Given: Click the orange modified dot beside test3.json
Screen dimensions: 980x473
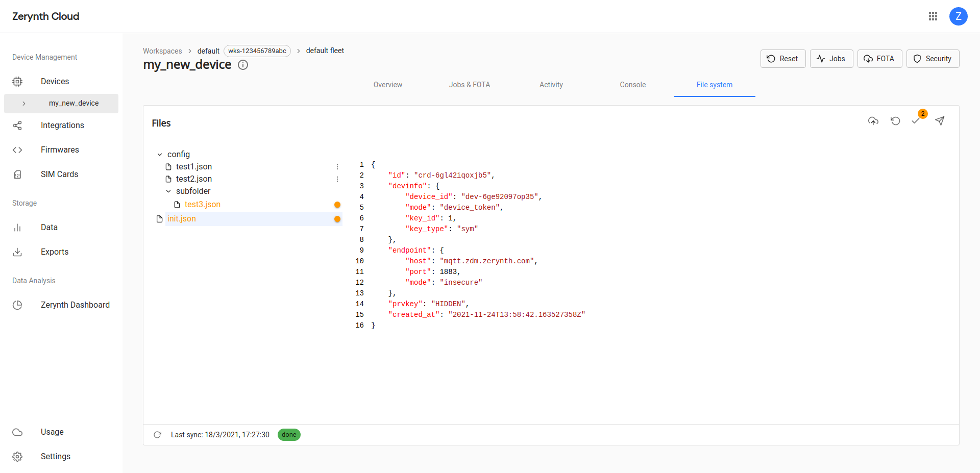Looking at the screenshot, I should [337, 205].
